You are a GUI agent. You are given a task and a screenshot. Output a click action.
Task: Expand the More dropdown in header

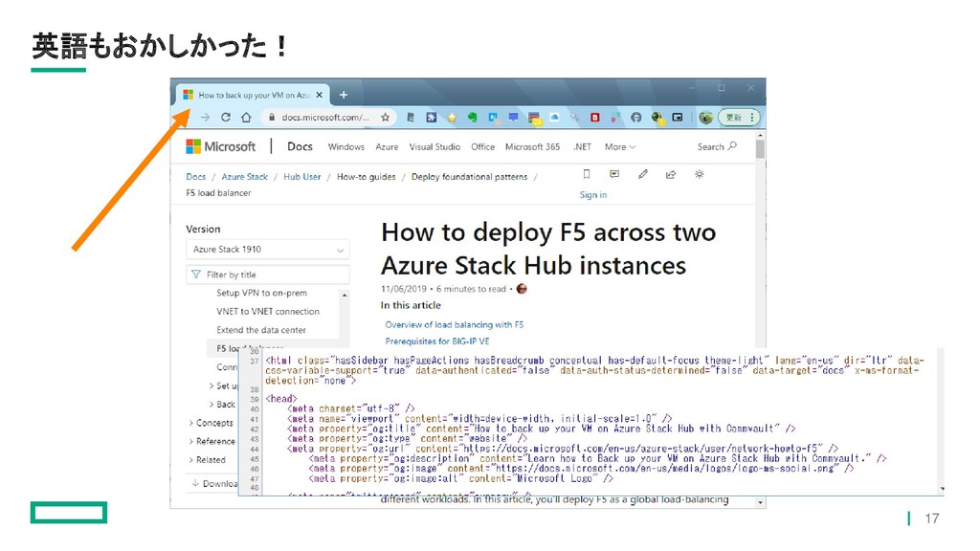click(x=620, y=146)
